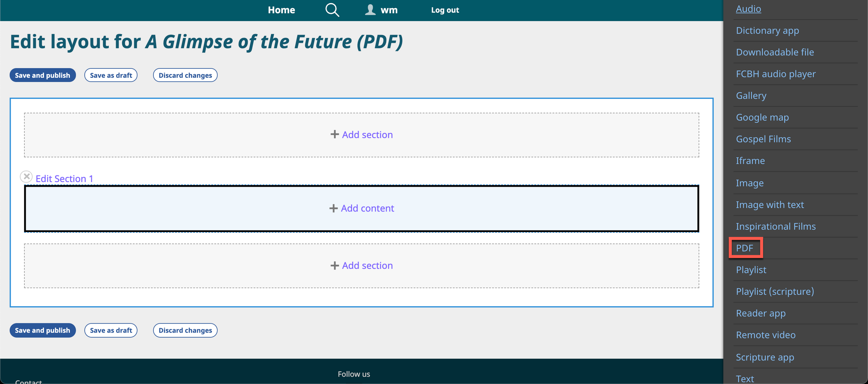The width and height of the screenshot is (868, 384).
Task: Choose the Playlist (scripture) block
Action: 774,291
